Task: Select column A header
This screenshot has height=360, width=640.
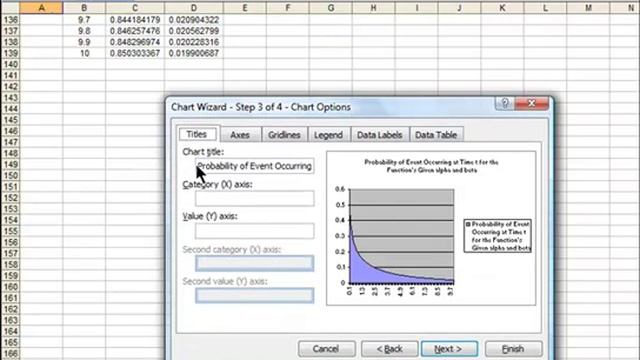Action: 41,8
